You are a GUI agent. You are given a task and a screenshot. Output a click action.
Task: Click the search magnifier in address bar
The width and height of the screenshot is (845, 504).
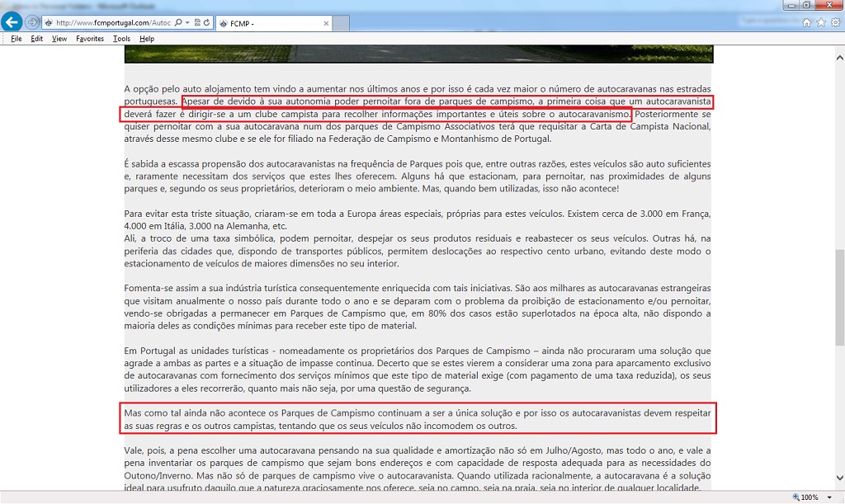pos(178,22)
